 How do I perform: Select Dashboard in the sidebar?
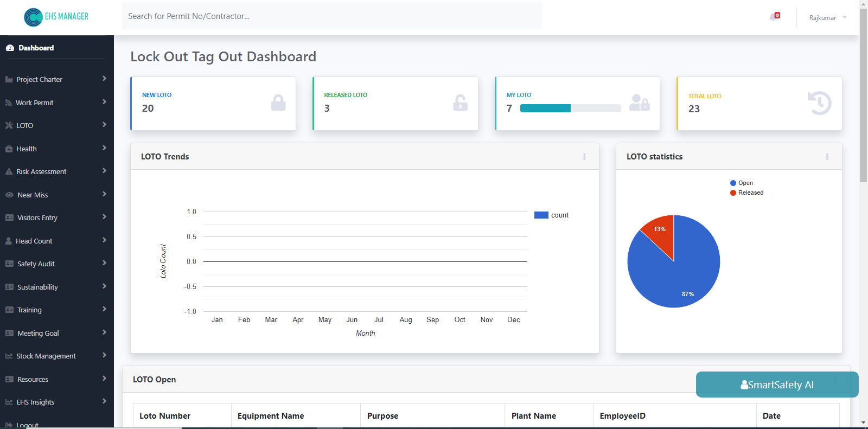pyautogui.click(x=36, y=48)
